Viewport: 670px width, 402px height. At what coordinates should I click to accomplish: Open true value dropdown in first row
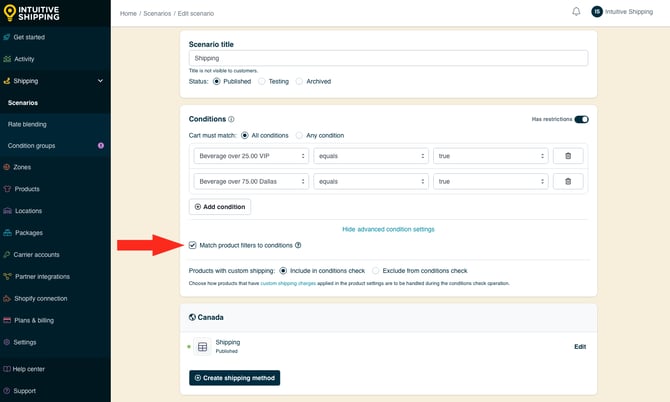[491, 156]
